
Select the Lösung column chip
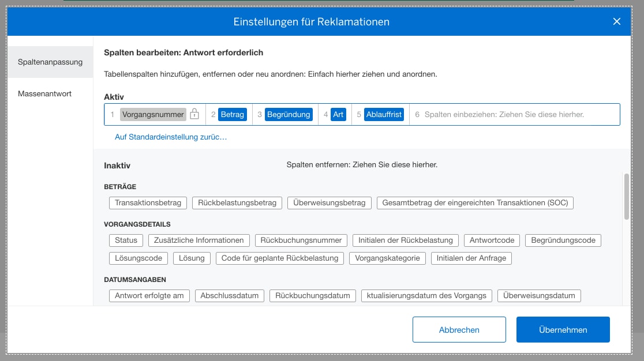191,258
